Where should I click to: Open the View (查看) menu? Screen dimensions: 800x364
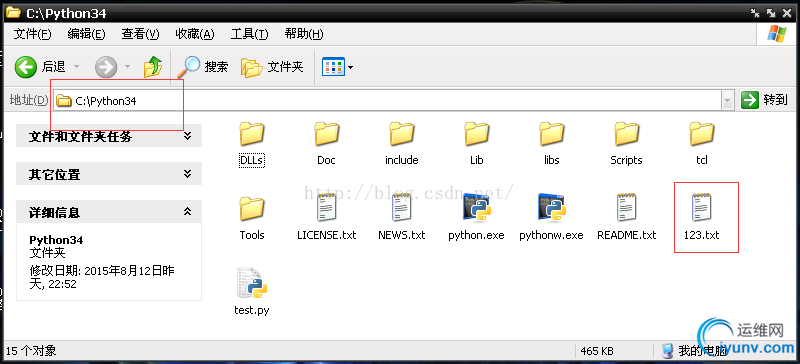(140, 34)
